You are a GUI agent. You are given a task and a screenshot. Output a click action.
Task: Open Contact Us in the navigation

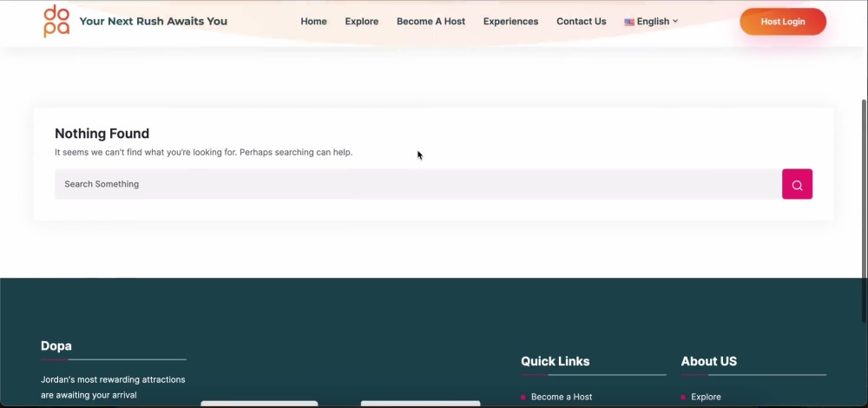pyautogui.click(x=582, y=22)
